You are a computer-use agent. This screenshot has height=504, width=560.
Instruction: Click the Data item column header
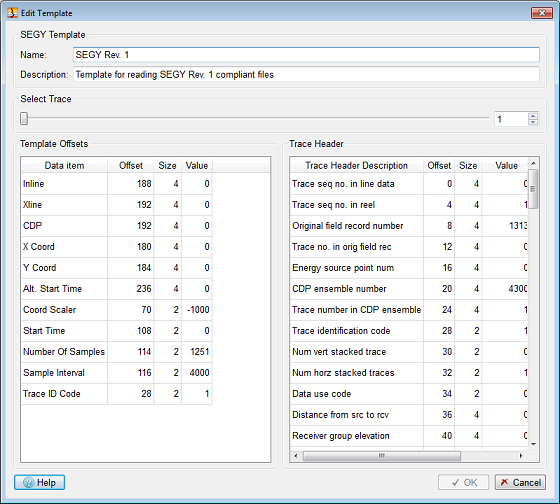[x=64, y=165]
